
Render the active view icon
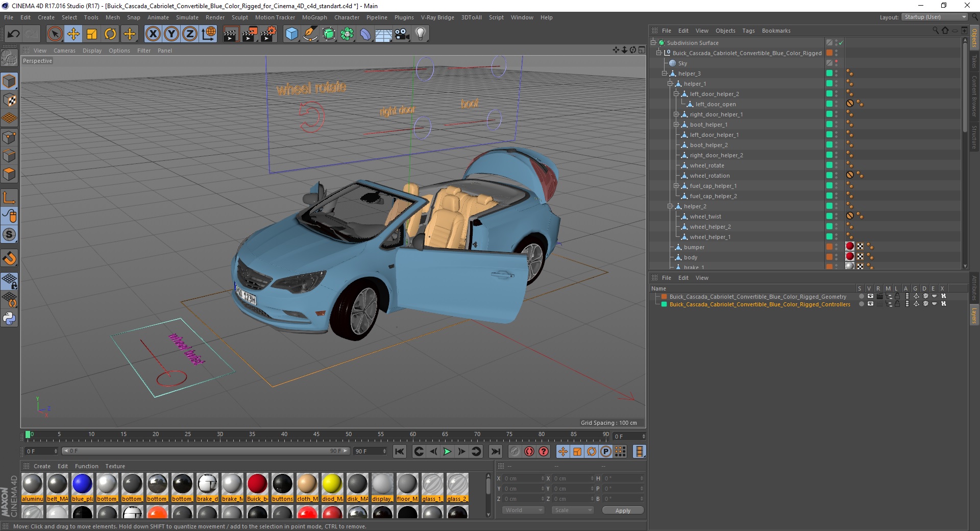pos(231,34)
